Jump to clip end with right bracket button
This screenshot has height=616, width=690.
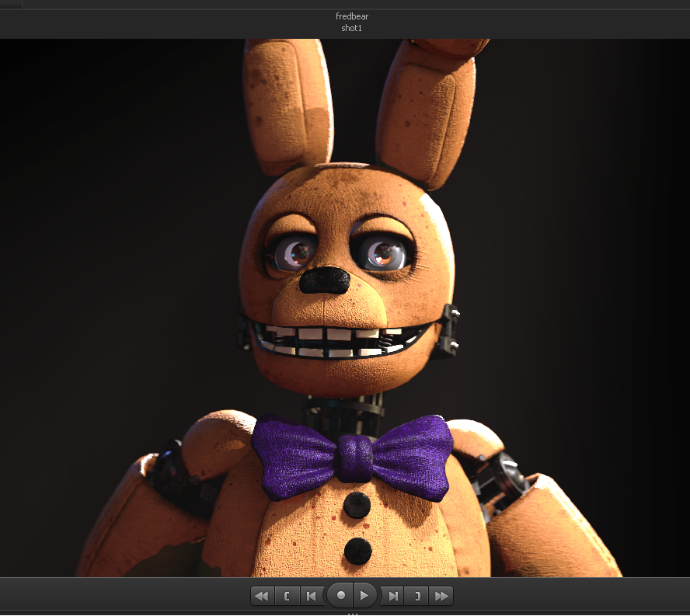pyautogui.click(x=416, y=596)
